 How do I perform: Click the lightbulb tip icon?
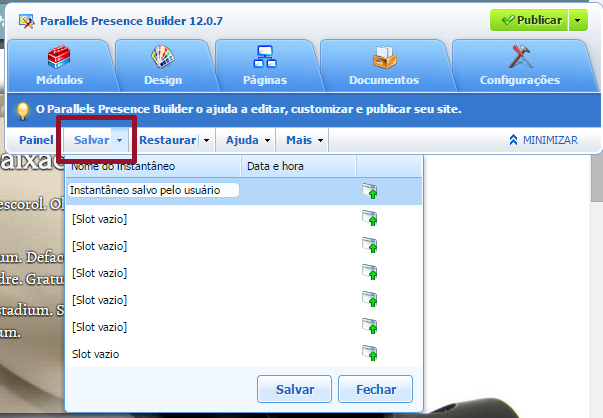[x=23, y=111]
